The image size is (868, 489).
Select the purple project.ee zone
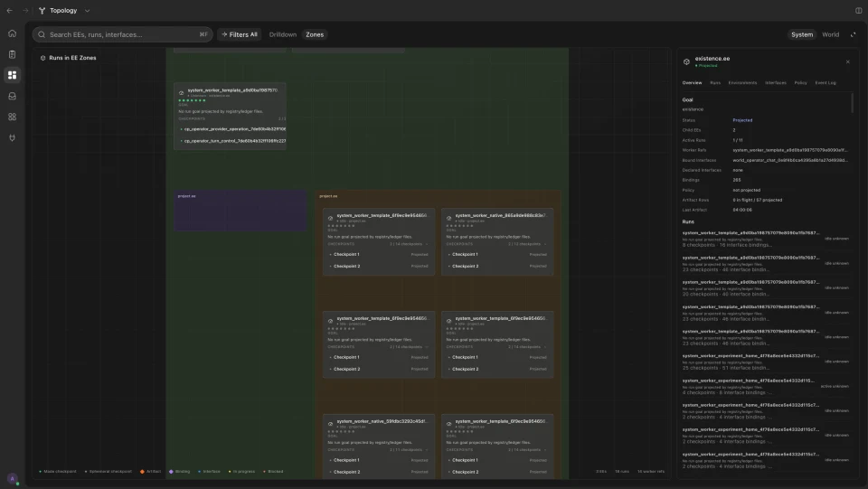click(x=240, y=212)
